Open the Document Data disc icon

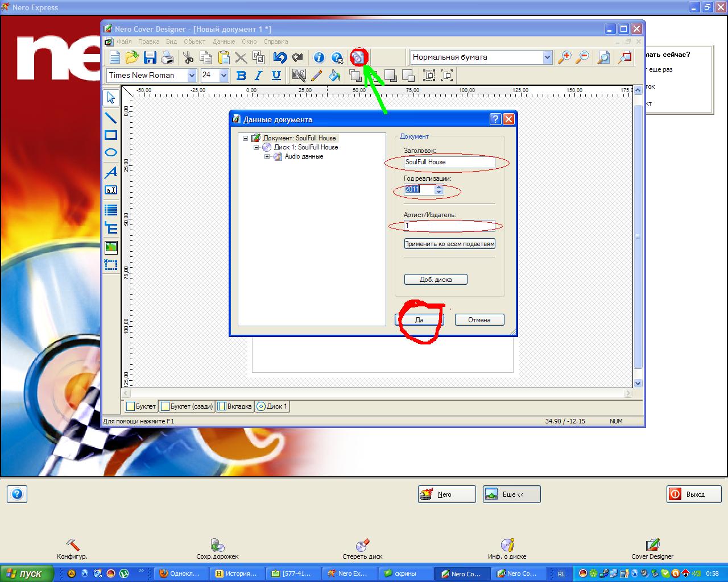[x=358, y=57]
